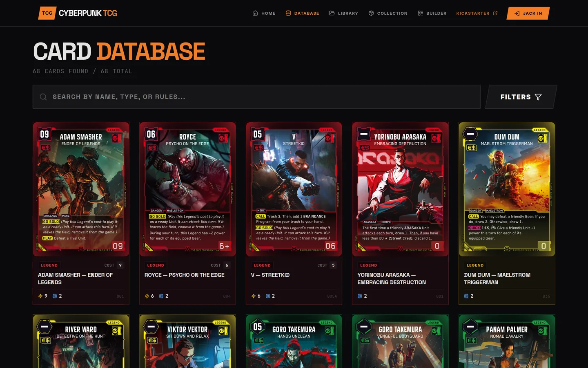Click the TCG logo badge
This screenshot has width=588, height=368.
47,13
